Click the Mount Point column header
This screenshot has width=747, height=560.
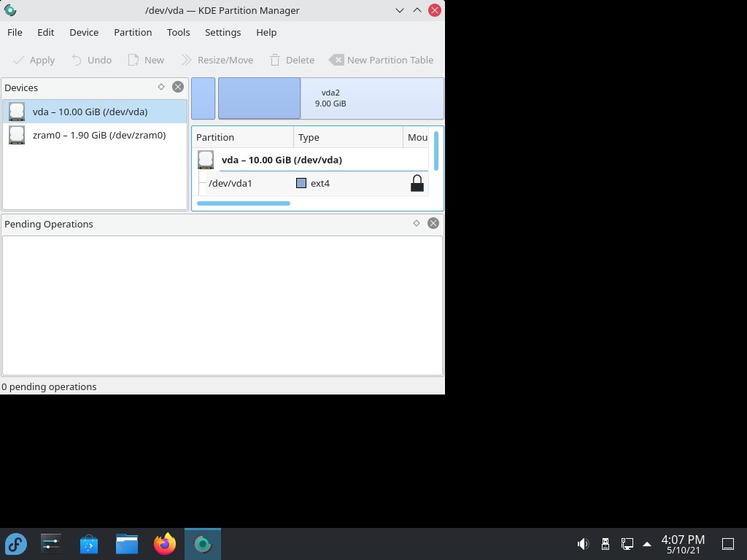click(417, 137)
